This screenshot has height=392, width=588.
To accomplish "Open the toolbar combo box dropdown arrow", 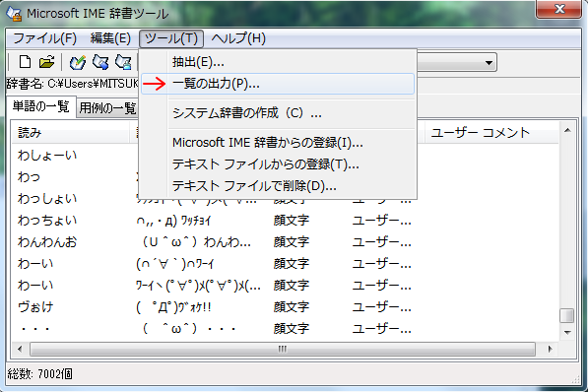I will 489,63.
